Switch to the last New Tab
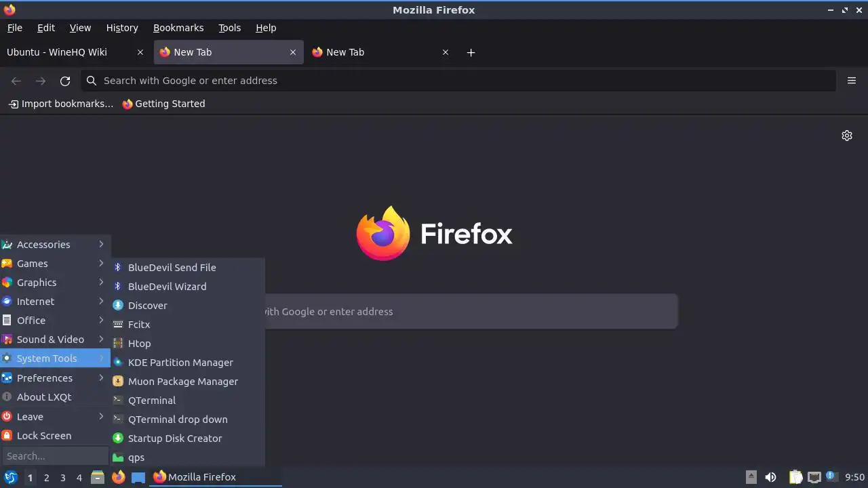 click(382, 52)
